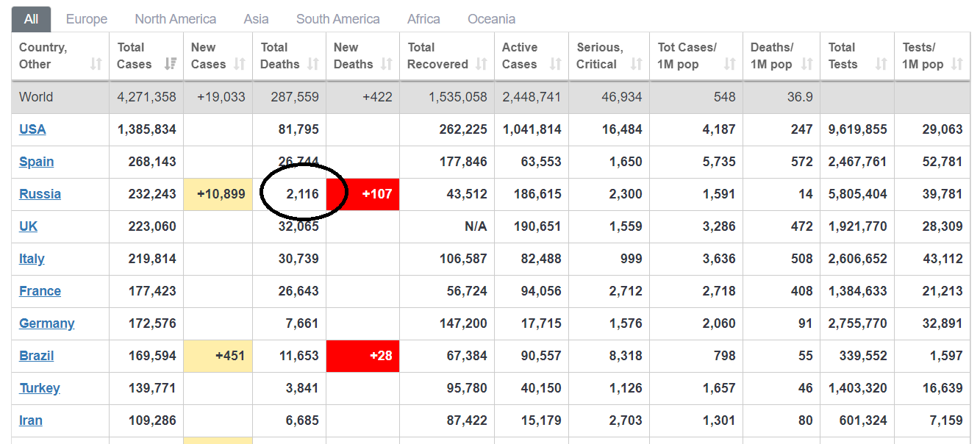Click the Total Recovered sort arrows
Screen dimensions: 980x444
pyautogui.click(x=482, y=64)
